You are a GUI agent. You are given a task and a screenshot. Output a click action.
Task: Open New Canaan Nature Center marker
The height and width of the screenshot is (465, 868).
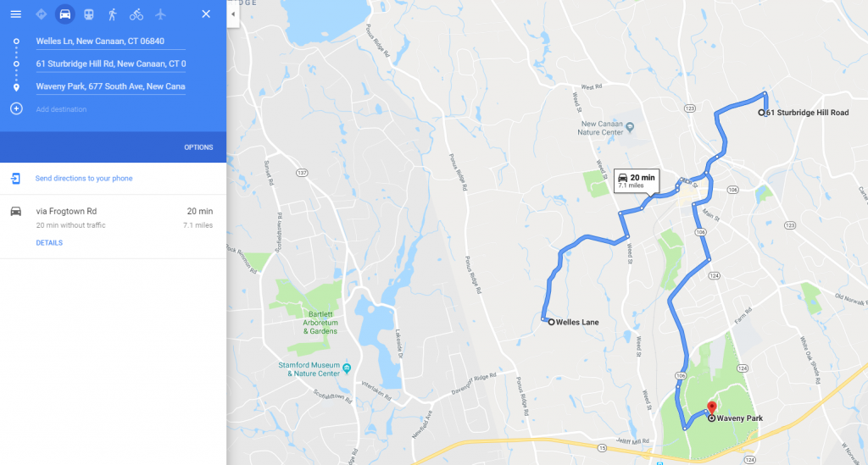coord(630,128)
